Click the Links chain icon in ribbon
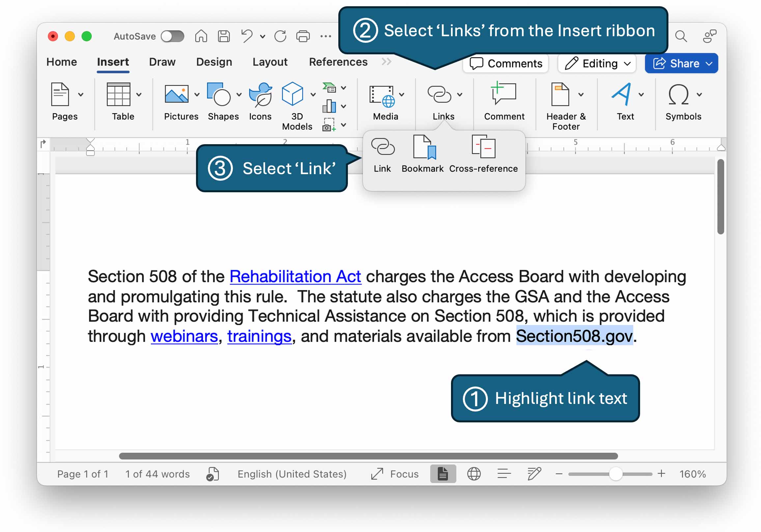 pos(439,94)
